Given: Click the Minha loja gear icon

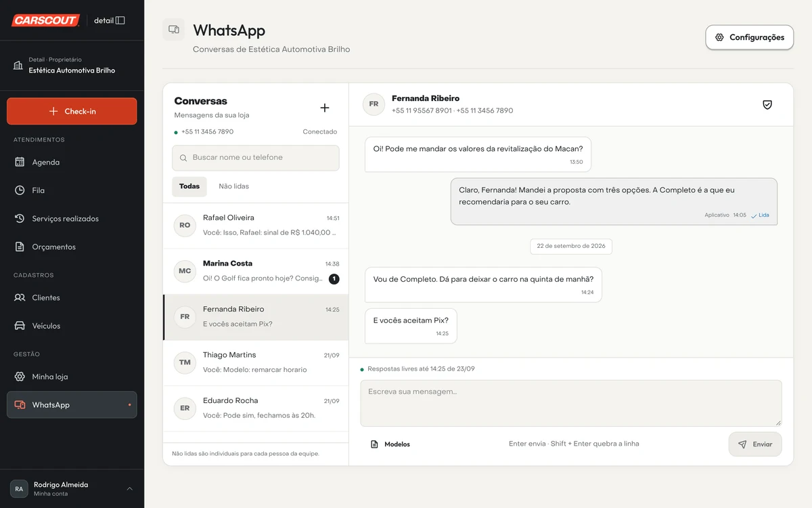Looking at the screenshot, I should click(x=20, y=377).
